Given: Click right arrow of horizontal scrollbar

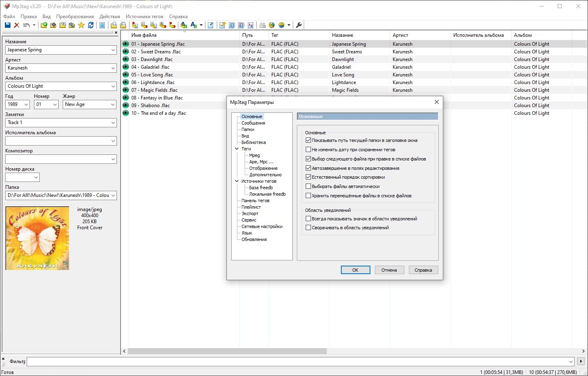Looking at the screenshot, I should click(x=583, y=351).
